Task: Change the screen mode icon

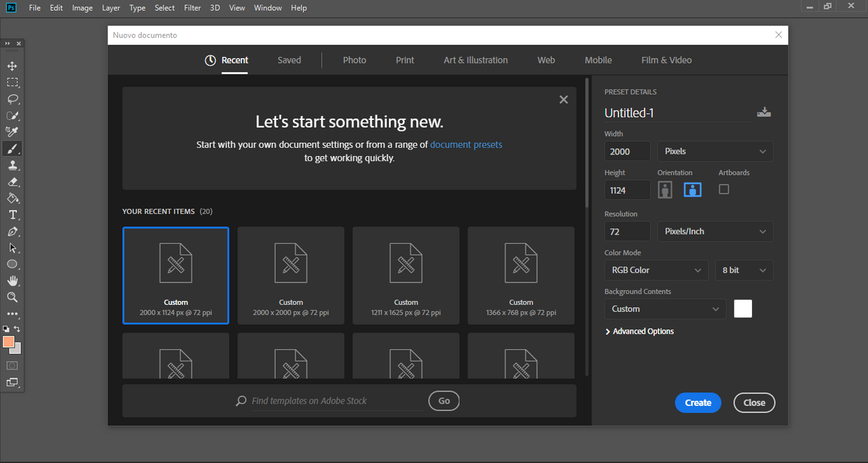Action: point(12,382)
